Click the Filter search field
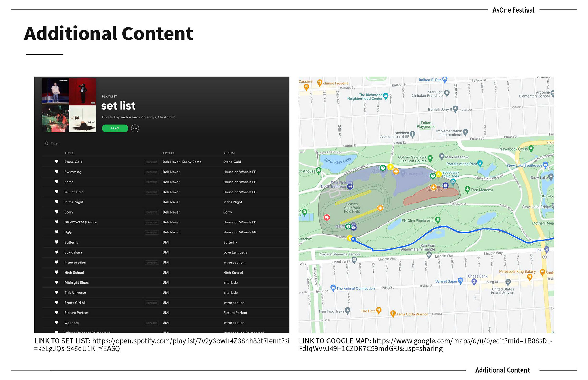 pyautogui.click(x=55, y=143)
